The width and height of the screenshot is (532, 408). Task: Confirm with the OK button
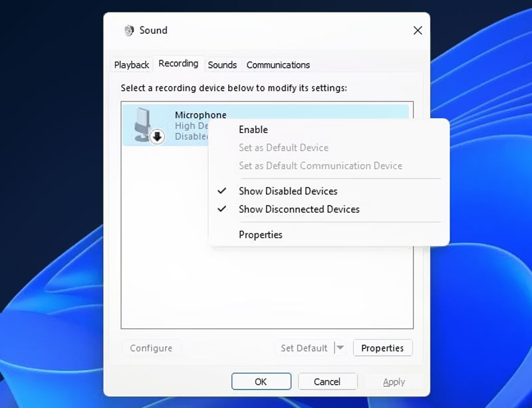(261, 382)
